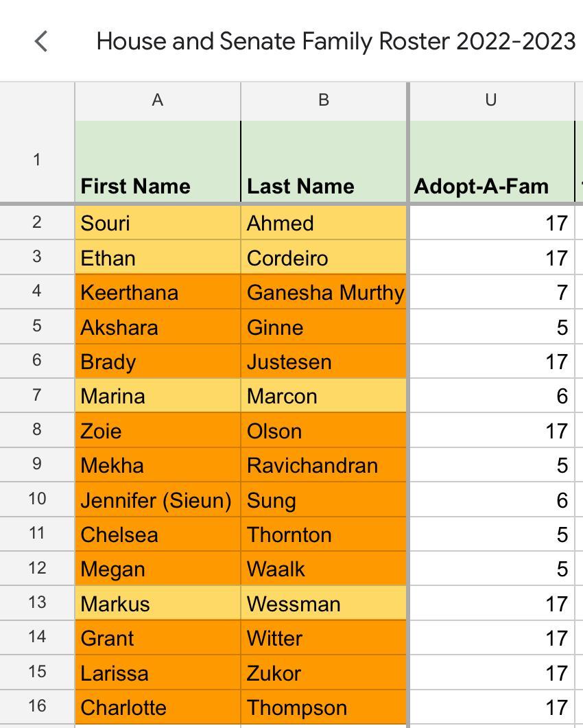Click the cell with Jennifer (Sieun)
This screenshot has width=583, height=728.
click(157, 500)
